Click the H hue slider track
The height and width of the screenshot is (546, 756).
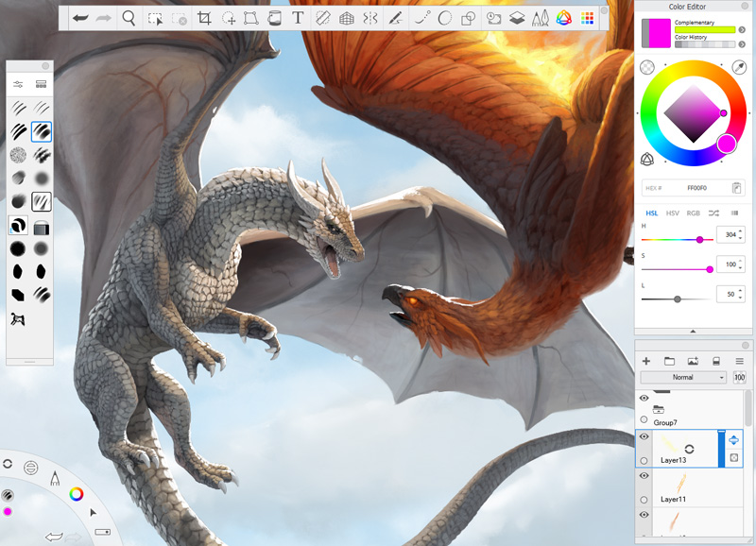[x=678, y=240]
